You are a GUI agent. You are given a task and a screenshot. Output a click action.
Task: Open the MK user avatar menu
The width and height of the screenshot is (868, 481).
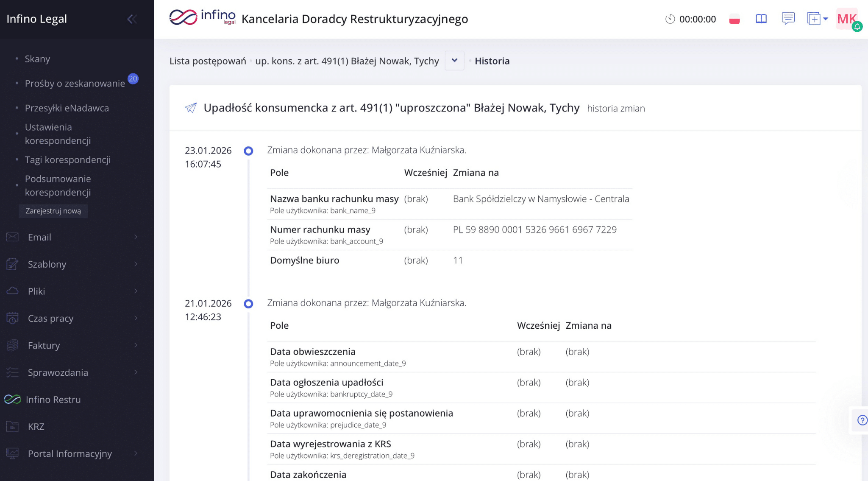(x=847, y=19)
